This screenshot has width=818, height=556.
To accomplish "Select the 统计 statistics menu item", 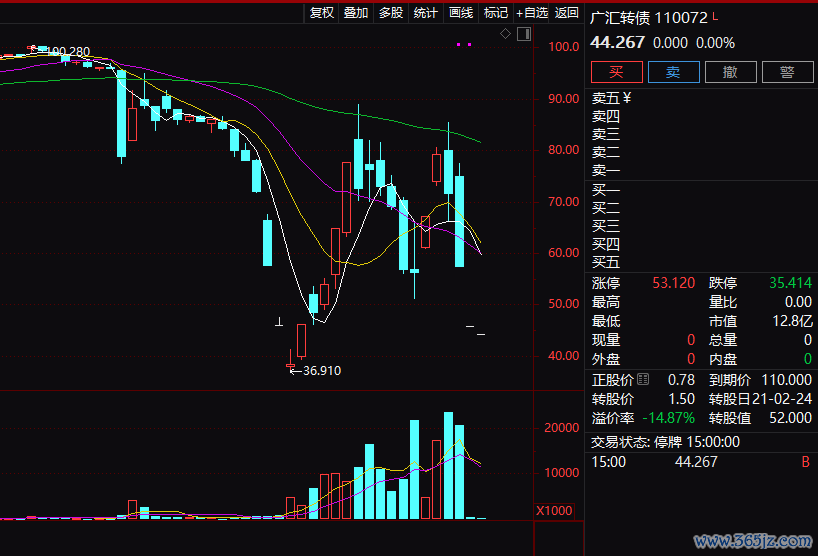I will click(426, 12).
